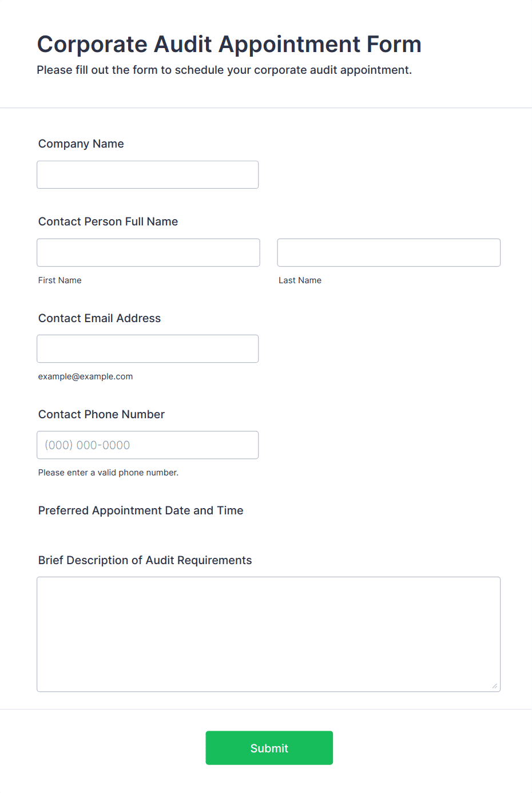Click the Contact Email Address field
Viewport: 532px width, 793px height.
[x=148, y=348]
